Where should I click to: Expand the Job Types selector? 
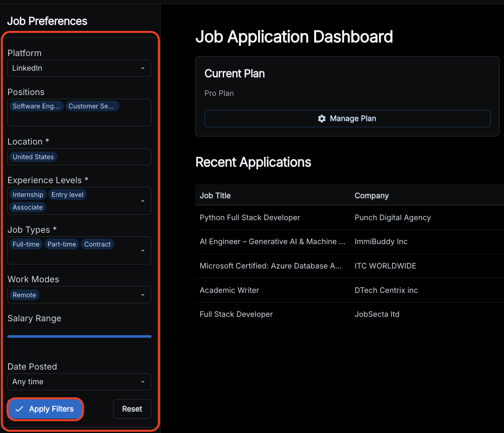coord(142,250)
